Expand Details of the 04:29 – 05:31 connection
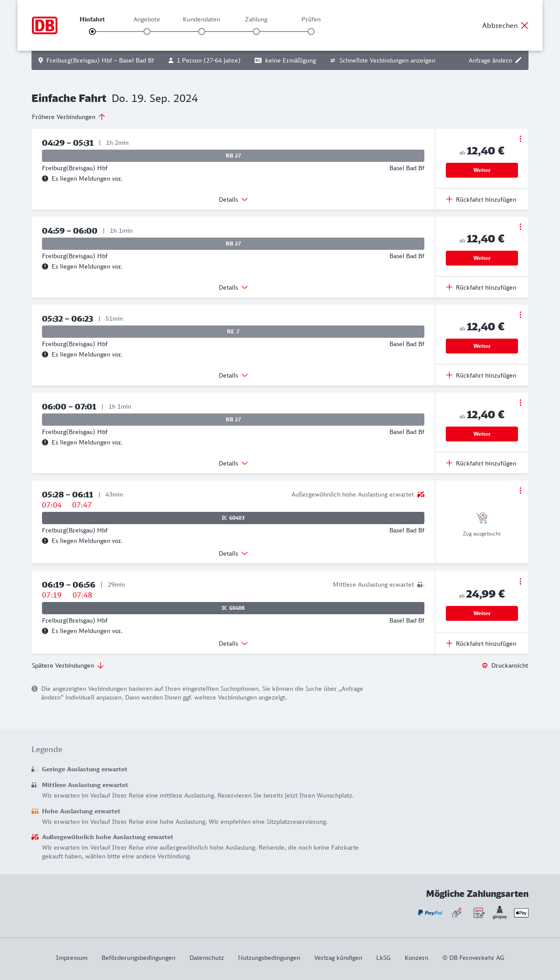Viewport: 560px width, 980px height. tap(233, 199)
